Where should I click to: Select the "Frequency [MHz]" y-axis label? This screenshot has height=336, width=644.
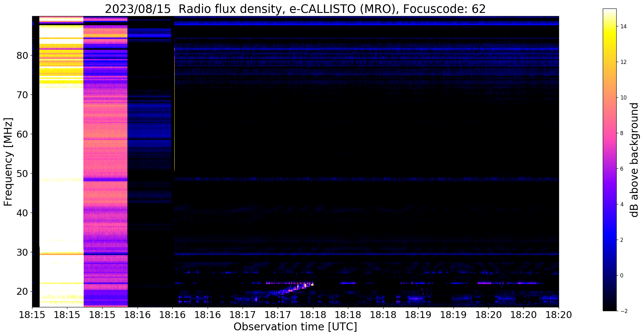coord(8,162)
